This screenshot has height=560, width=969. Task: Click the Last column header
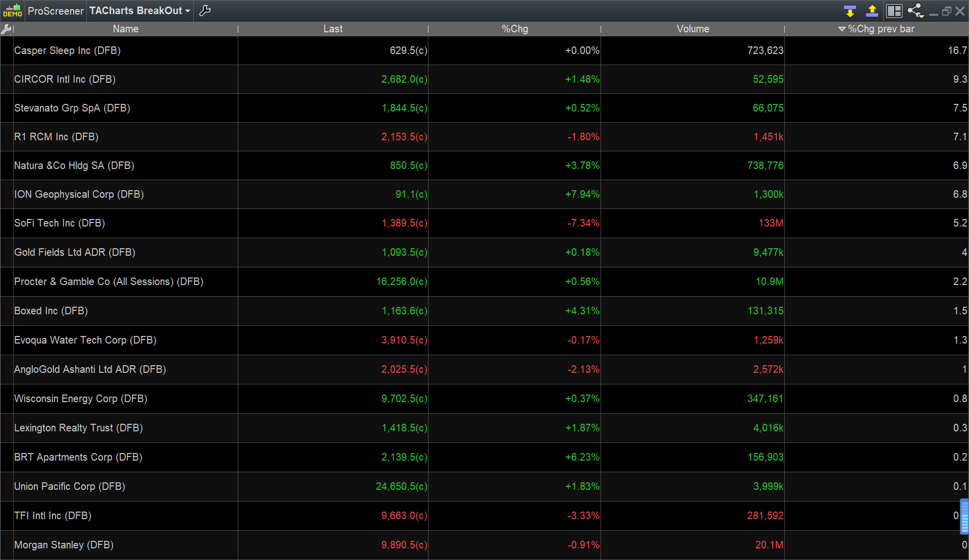click(333, 29)
